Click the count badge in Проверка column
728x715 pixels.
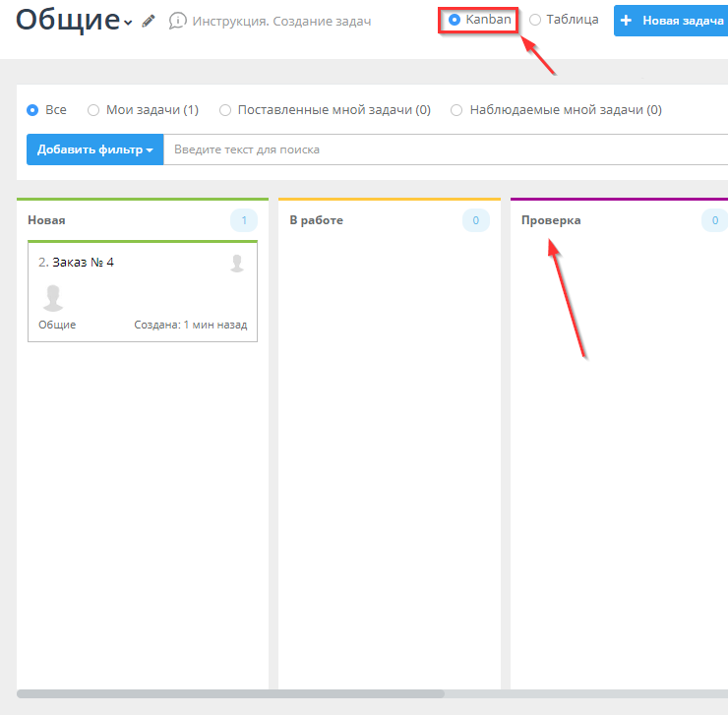714,220
